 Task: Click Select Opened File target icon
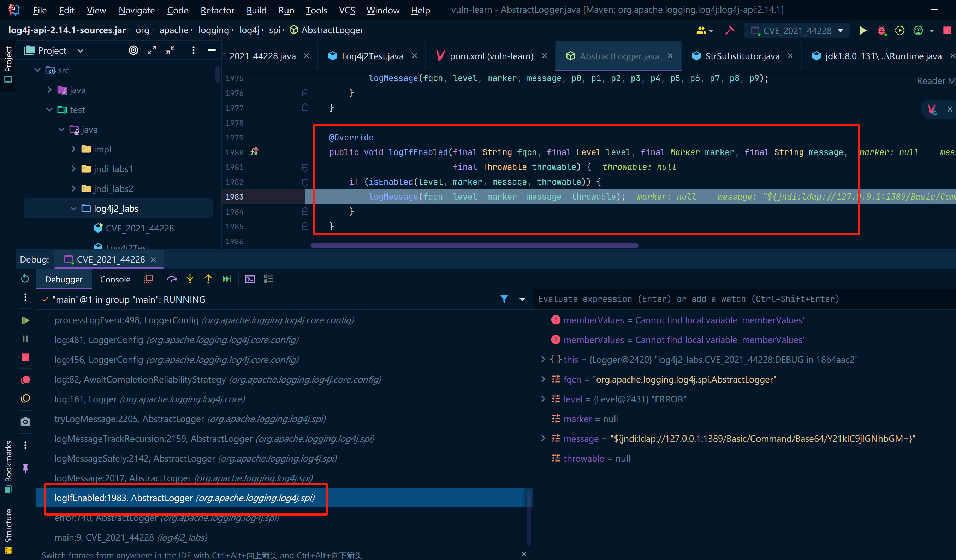[x=133, y=50]
